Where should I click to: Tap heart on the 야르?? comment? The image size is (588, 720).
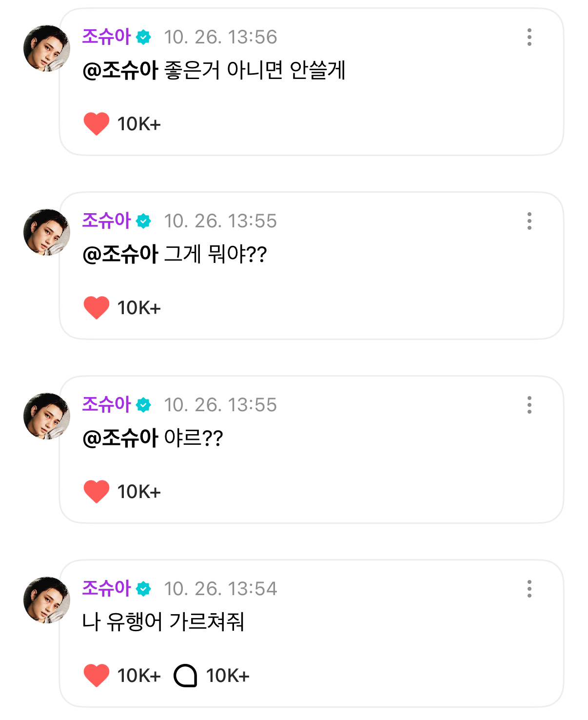pyautogui.click(x=97, y=492)
